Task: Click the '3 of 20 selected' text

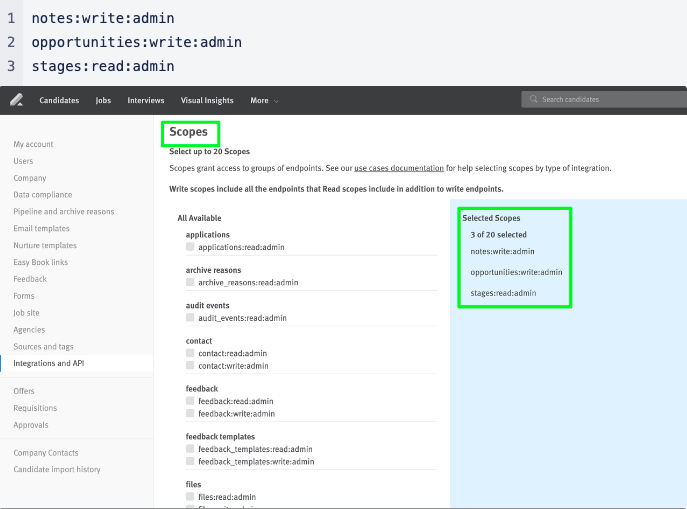Action: (498, 235)
